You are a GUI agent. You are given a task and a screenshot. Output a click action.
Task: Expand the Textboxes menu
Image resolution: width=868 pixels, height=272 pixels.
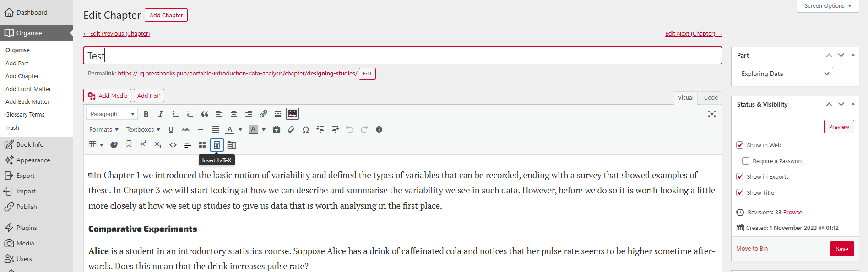point(143,129)
